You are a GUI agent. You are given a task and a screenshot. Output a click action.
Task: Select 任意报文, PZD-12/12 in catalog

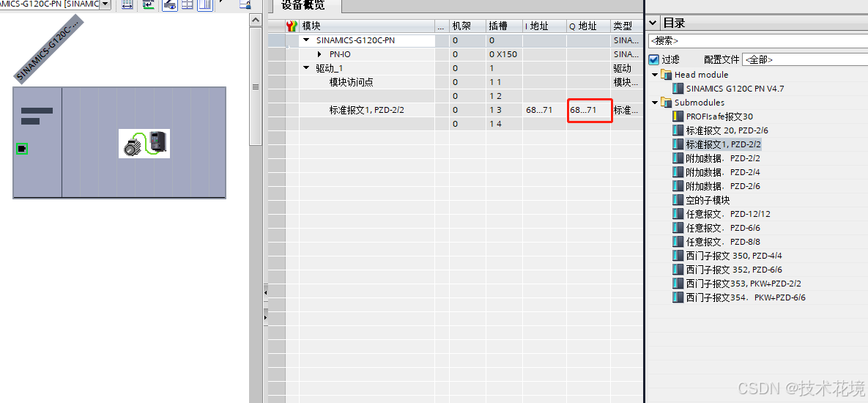(728, 214)
